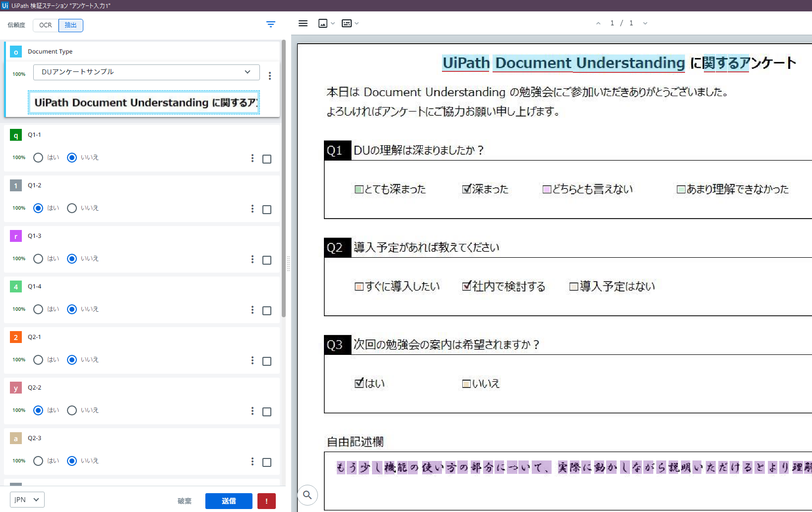The height and width of the screenshot is (512, 812).
Task: Click the handwritten free-text comment line
Action: (x=574, y=467)
